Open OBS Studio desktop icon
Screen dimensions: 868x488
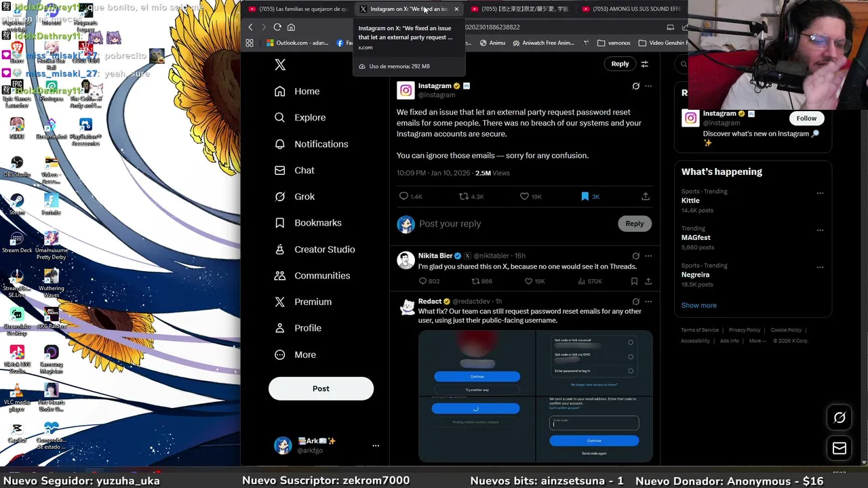coord(17,166)
